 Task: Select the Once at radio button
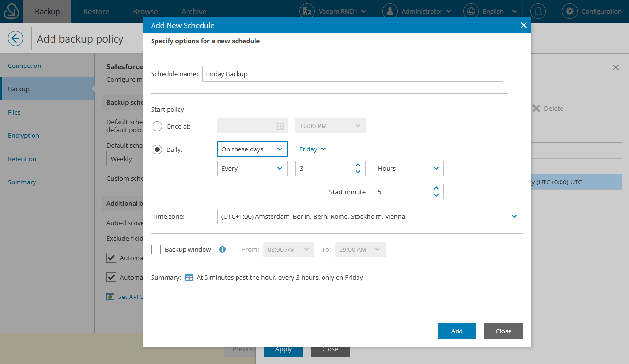coord(157,126)
